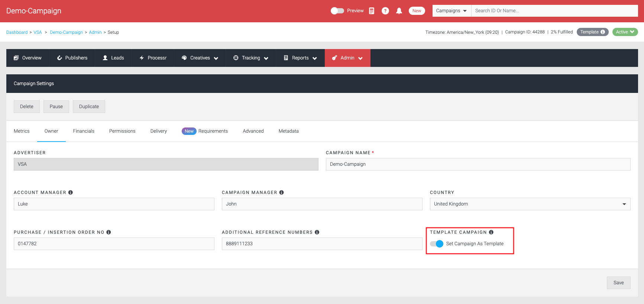
Task: Open the Campaigns search scope dropdown
Action: tap(452, 11)
